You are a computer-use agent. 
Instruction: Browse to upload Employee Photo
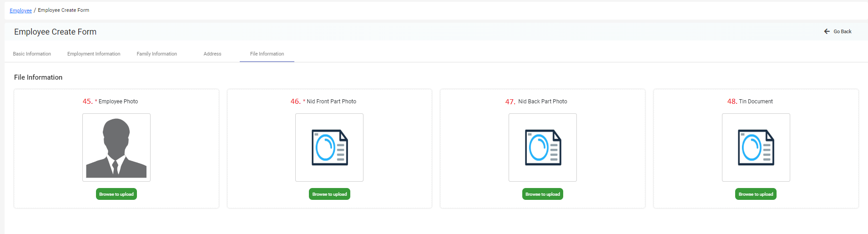click(x=116, y=194)
